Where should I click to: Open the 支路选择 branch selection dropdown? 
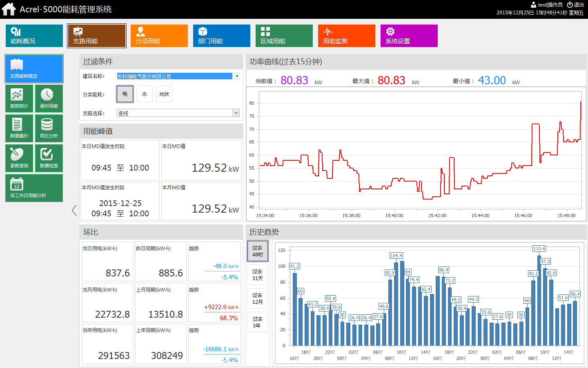pos(236,113)
